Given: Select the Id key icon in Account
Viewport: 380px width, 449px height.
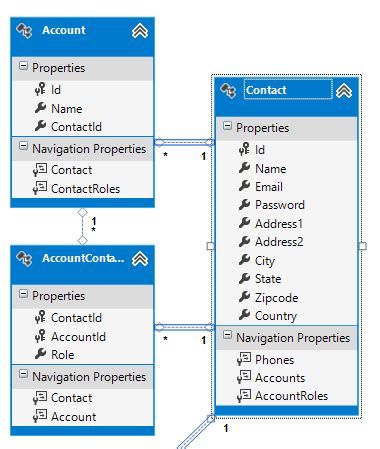Looking at the screenshot, I should click(40, 89).
